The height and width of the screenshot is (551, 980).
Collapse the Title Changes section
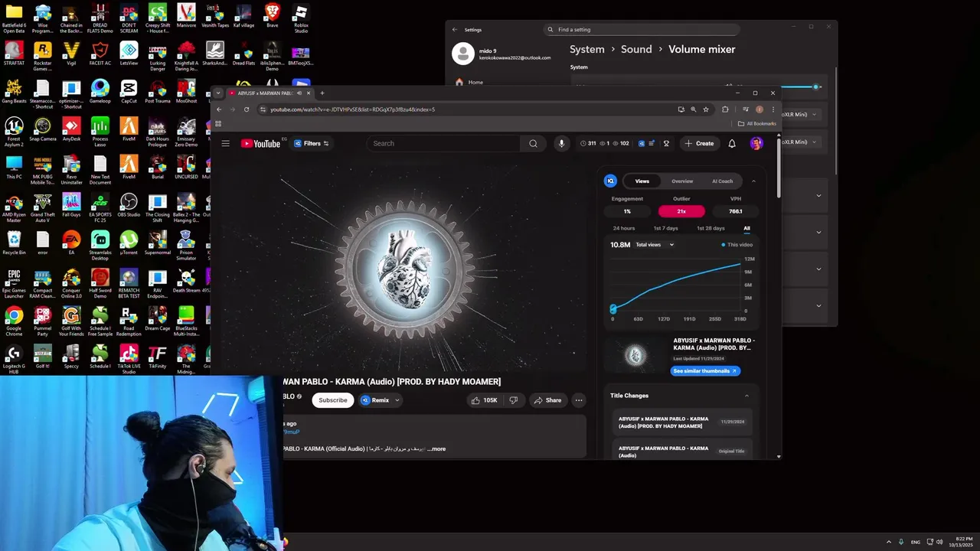pyautogui.click(x=746, y=396)
